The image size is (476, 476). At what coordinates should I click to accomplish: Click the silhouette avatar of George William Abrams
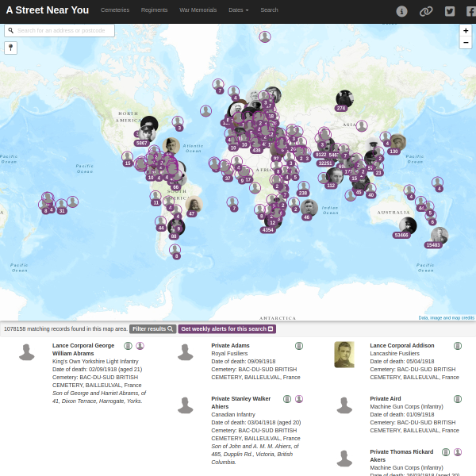(x=27, y=352)
